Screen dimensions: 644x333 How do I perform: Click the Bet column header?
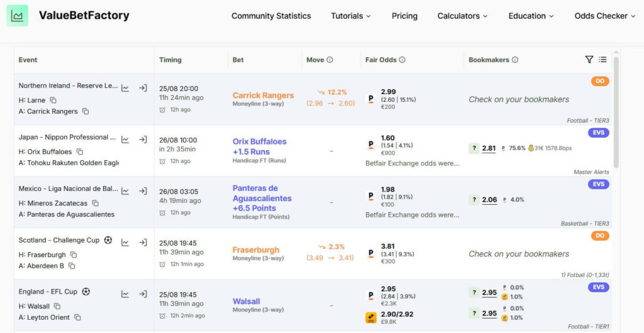(238, 60)
